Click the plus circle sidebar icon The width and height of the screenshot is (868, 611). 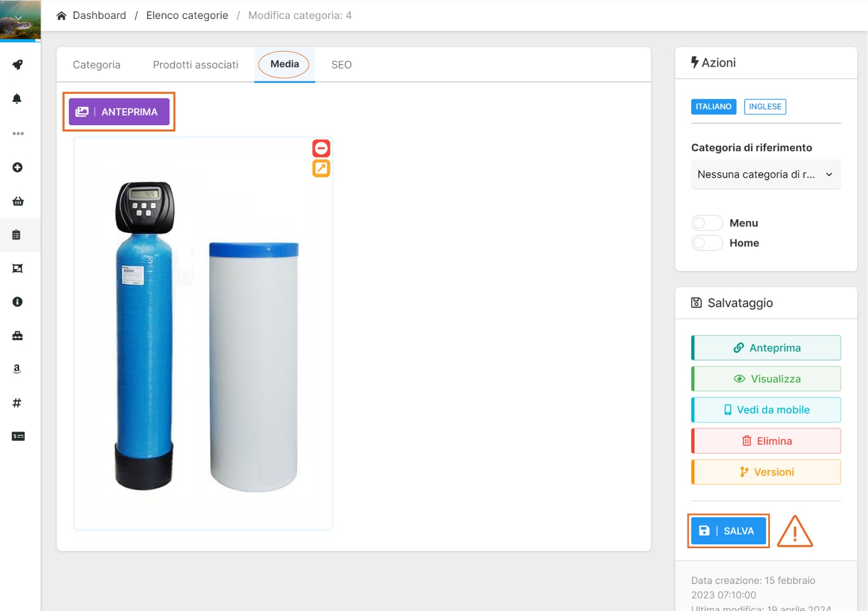point(17,168)
